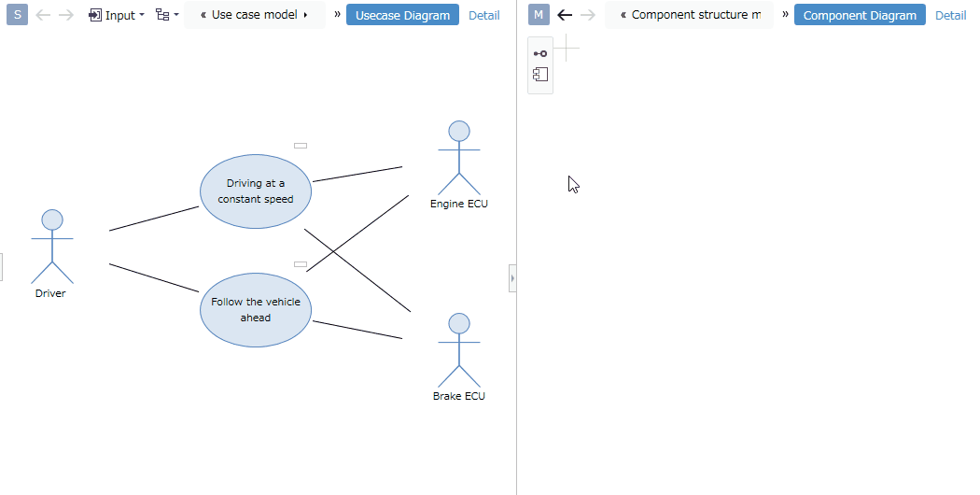Go back in the Component pane history

point(565,14)
